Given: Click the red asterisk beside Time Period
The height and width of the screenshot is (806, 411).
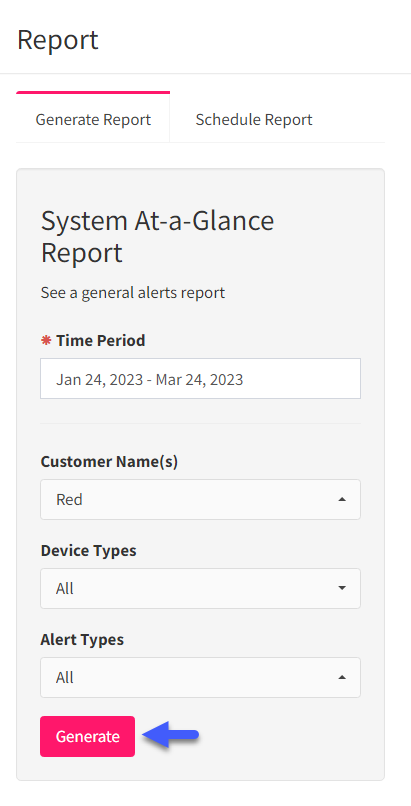Looking at the screenshot, I should point(46,340).
